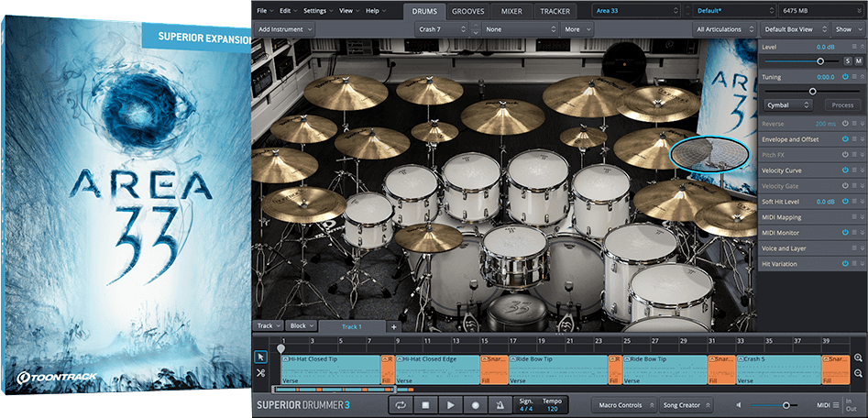The height and width of the screenshot is (418, 868).
Task: Open the Pitch FX menu icon
Action: coord(854,155)
